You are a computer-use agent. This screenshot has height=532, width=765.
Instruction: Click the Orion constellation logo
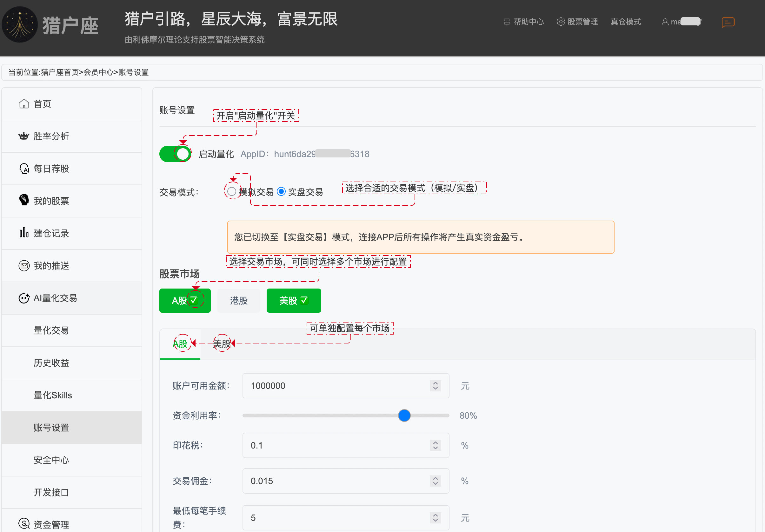(20, 25)
